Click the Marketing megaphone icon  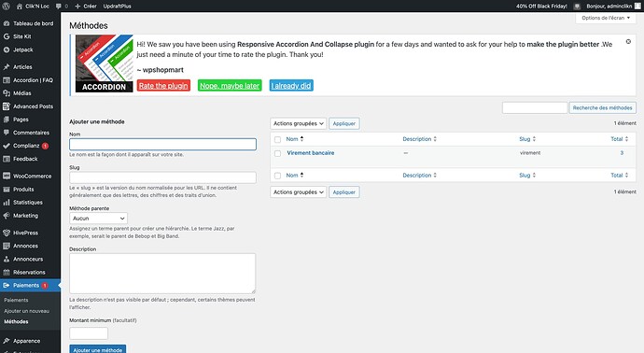(x=7, y=216)
